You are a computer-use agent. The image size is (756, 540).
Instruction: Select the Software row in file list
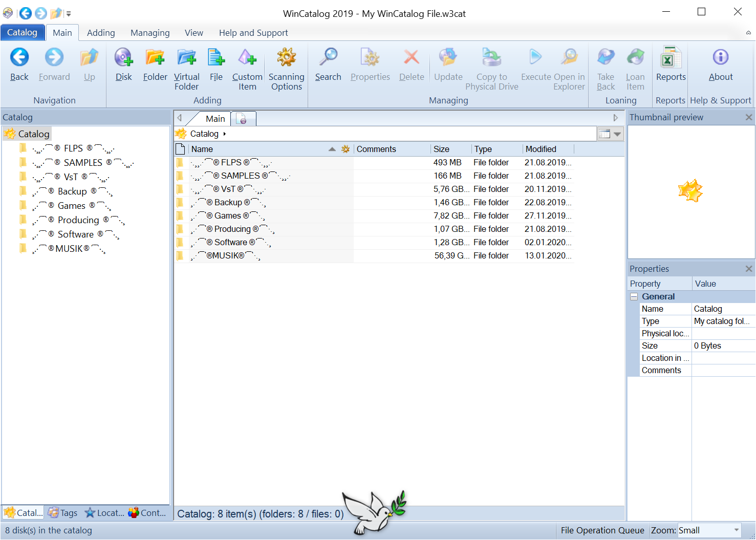[374, 242]
